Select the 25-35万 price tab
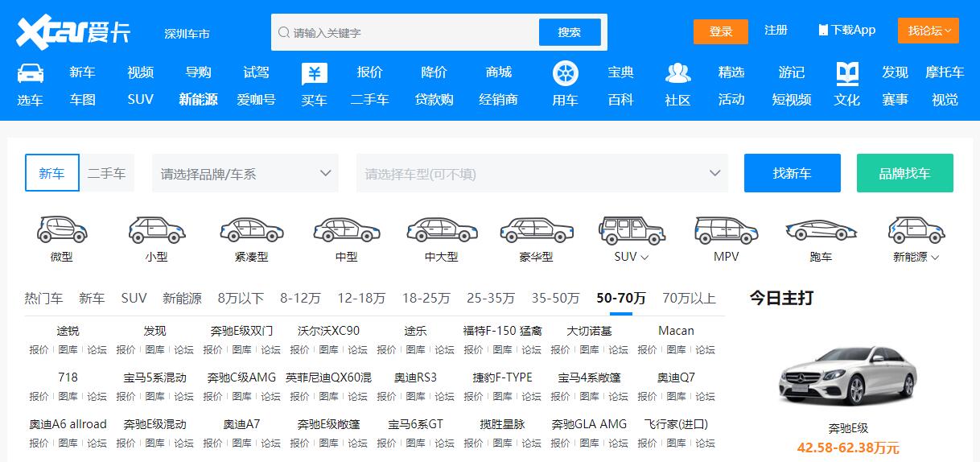This screenshot has width=980, height=462. [491, 298]
